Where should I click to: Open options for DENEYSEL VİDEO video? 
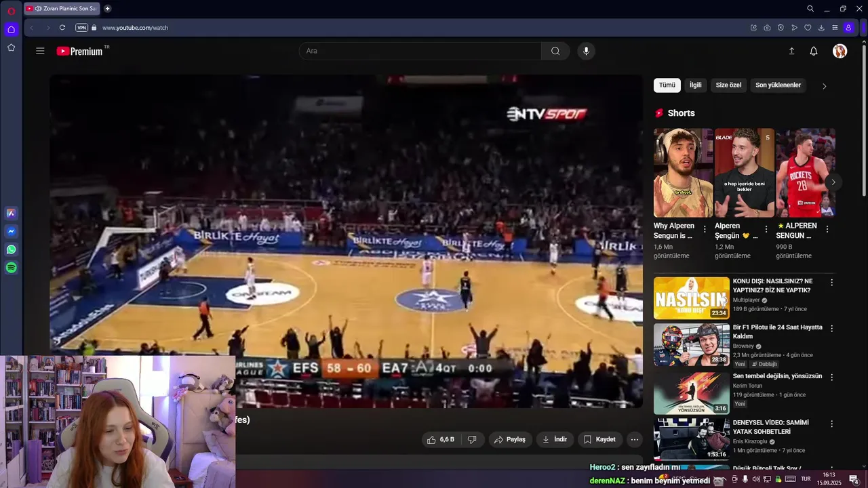point(832,423)
